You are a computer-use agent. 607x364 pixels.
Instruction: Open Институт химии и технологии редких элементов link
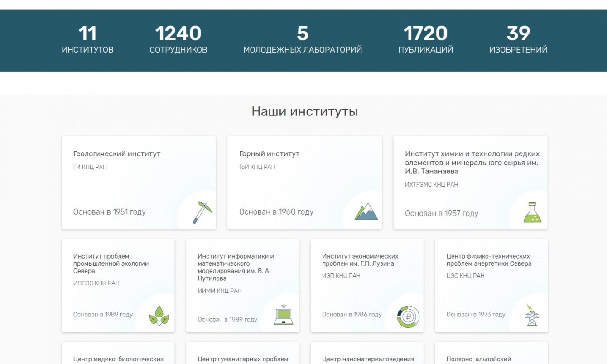tap(472, 163)
